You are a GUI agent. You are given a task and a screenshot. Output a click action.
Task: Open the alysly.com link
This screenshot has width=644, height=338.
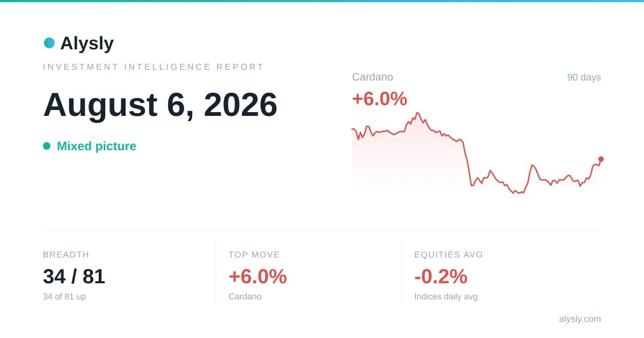click(580, 319)
